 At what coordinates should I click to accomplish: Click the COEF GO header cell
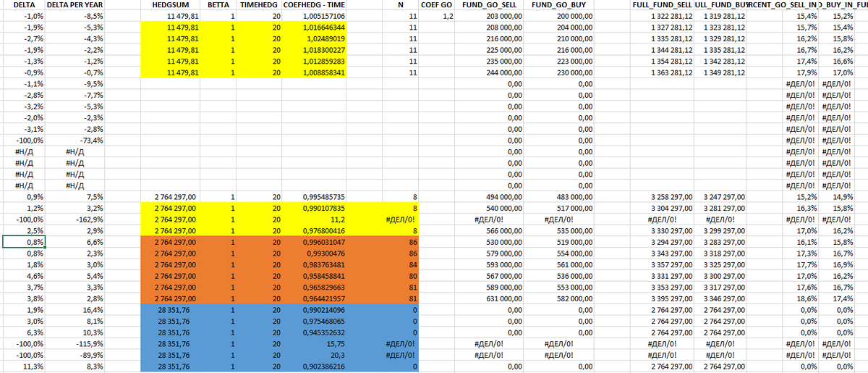pyautogui.click(x=437, y=5)
